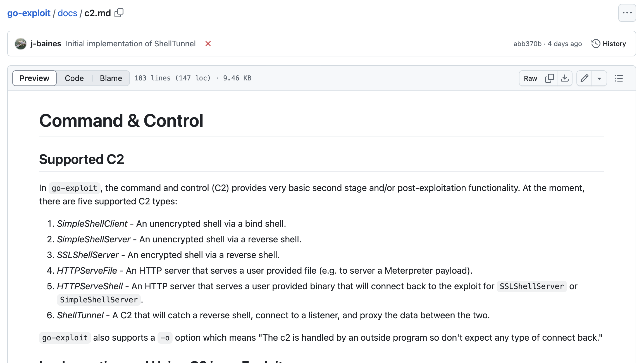Download the c2.md raw file

tap(565, 78)
